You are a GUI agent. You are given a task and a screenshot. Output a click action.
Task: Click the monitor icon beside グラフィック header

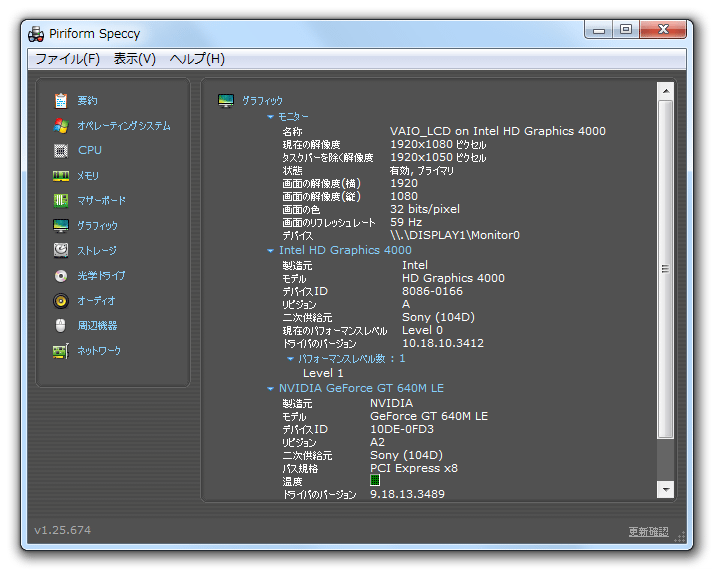click(x=226, y=101)
